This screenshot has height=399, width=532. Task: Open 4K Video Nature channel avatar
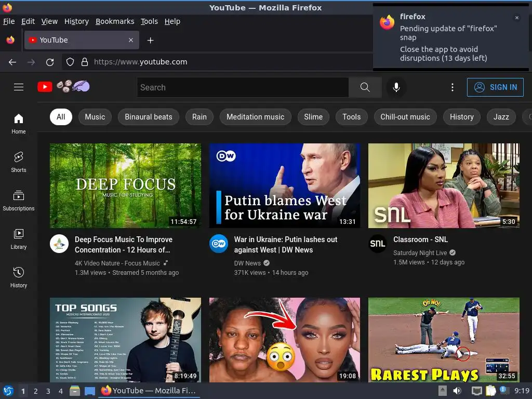pyautogui.click(x=59, y=244)
